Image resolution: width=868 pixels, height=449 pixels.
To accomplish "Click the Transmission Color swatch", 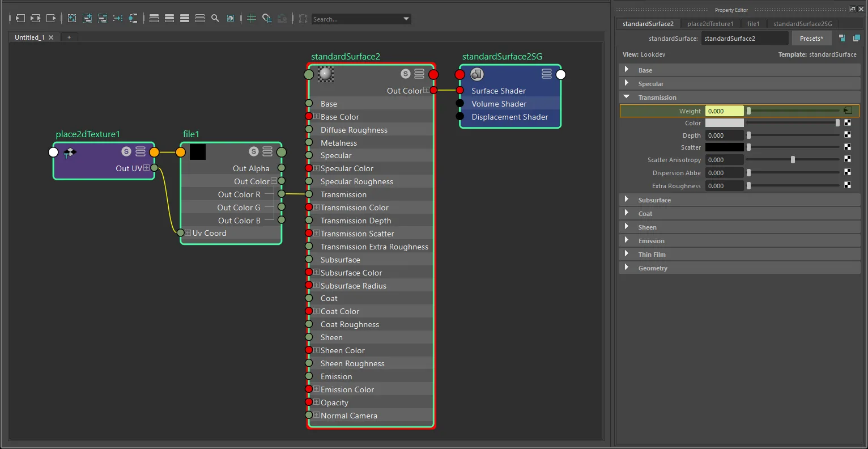I will coord(724,122).
